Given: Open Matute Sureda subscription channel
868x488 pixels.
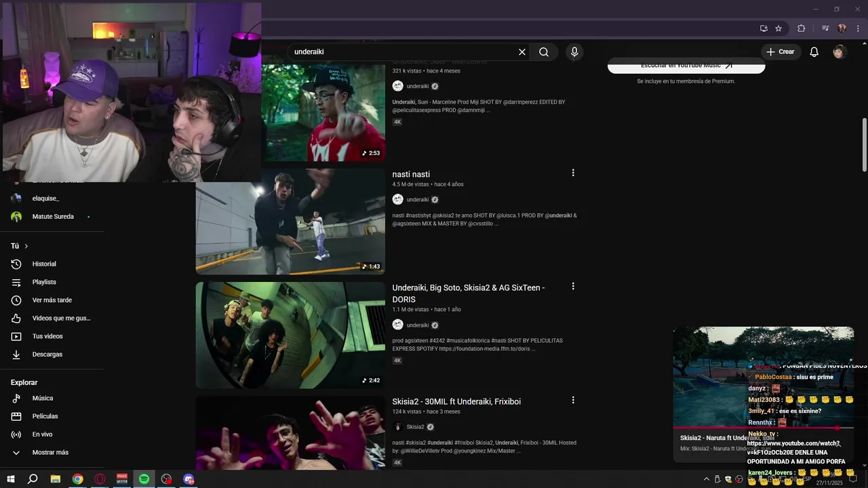Looking at the screenshot, I should pos(52,217).
